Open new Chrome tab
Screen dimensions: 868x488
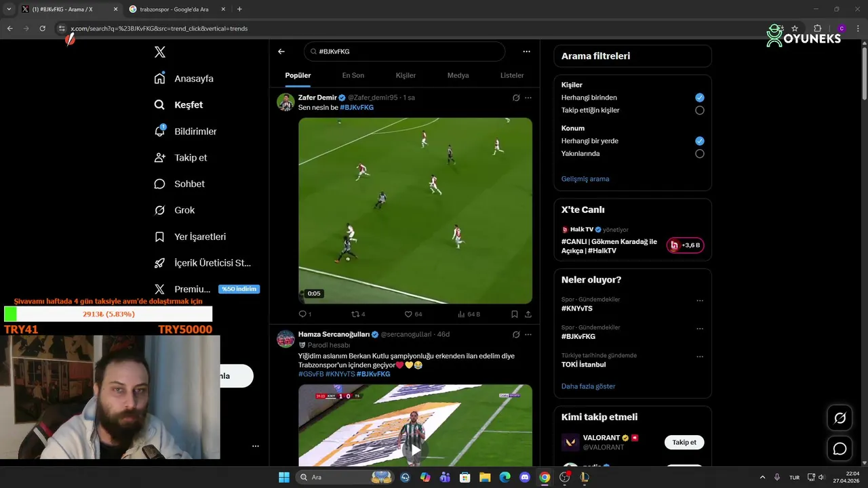pyautogui.click(x=239, y=9)
